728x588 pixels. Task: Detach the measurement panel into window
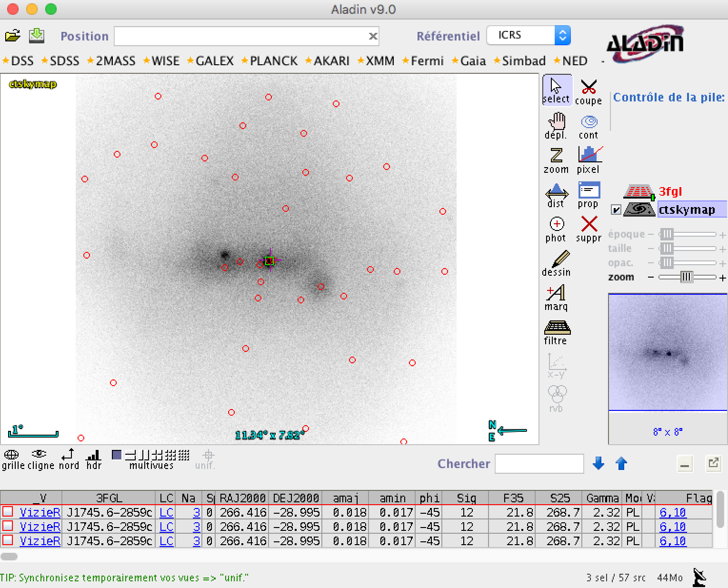coord(713,463)
